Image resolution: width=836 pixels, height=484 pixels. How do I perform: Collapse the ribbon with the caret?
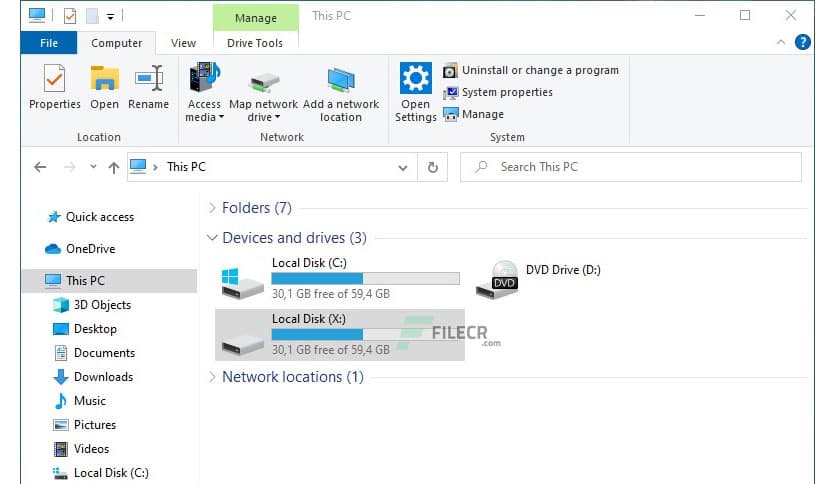pyautogui.click(x=781, y=42)
